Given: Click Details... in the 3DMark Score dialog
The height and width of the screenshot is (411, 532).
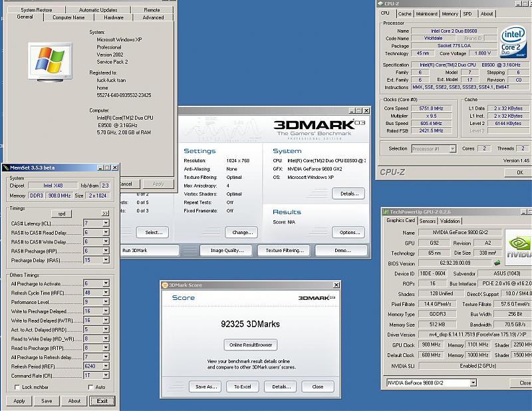Looking at the screenshot, I should click(281, 386).
